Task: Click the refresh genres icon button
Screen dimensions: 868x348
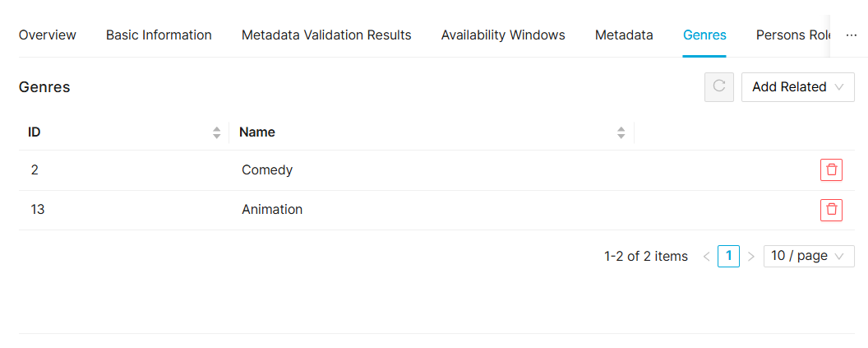Action: coord(718,86)
